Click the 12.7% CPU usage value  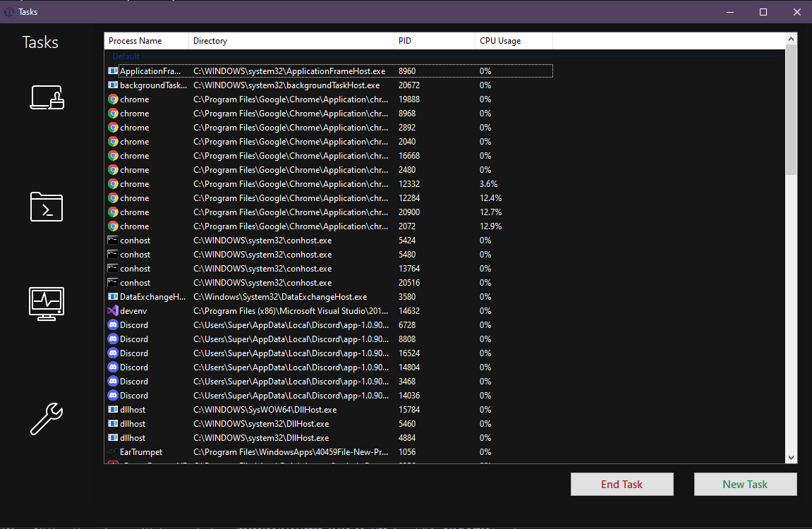(490, 212)
